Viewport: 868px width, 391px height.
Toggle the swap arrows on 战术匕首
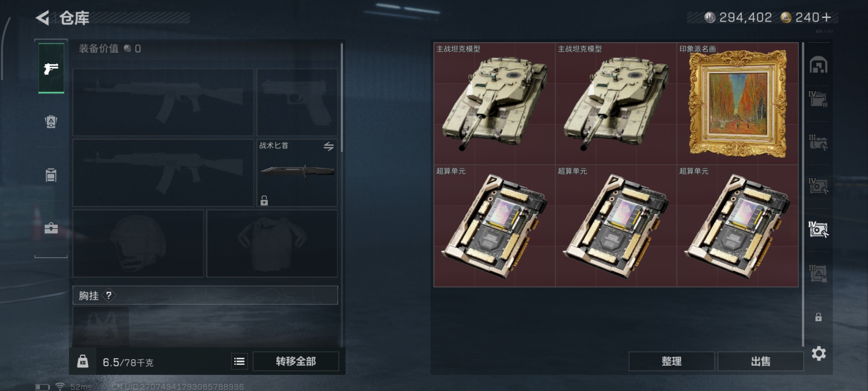pos(329,146)
